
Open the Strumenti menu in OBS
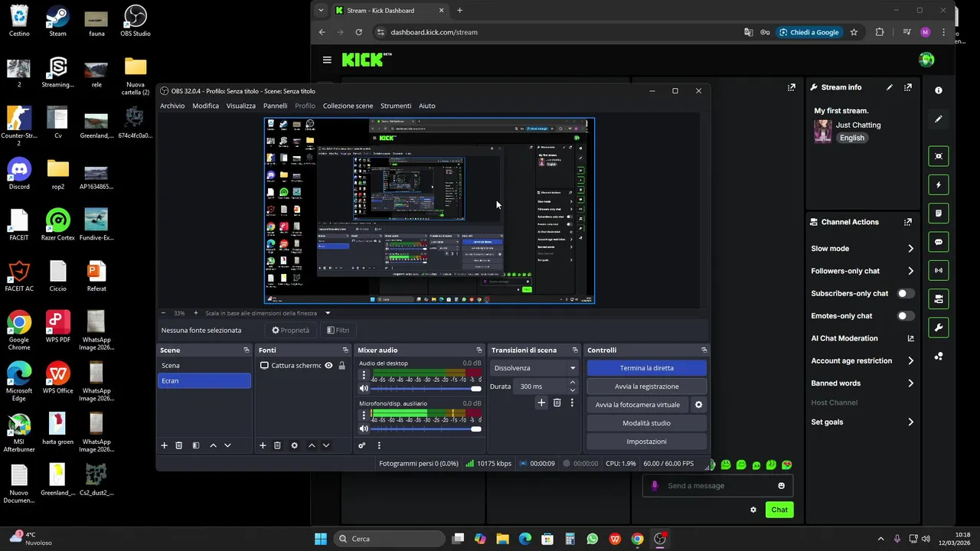point(396,106)
